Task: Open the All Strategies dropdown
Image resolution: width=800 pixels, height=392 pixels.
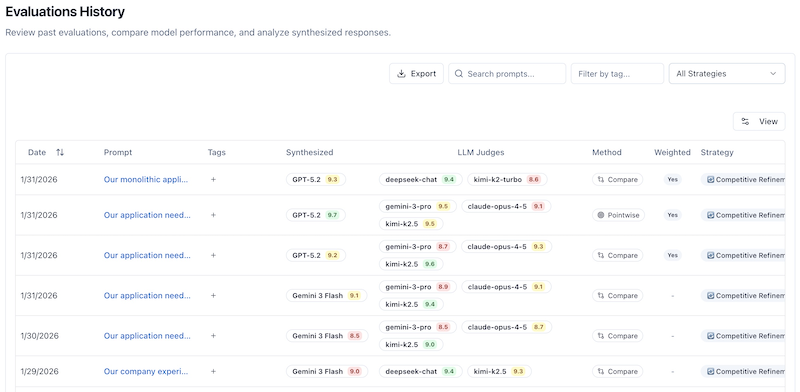Action: (727, 74)
